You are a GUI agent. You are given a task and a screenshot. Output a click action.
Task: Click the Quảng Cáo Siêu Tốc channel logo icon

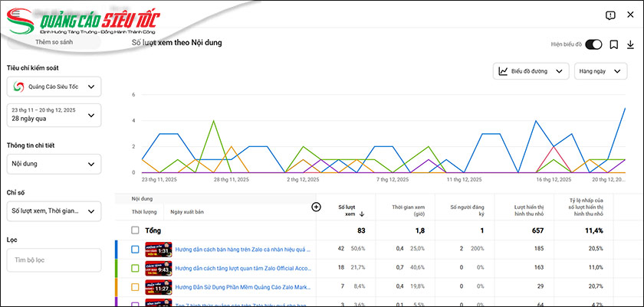[x=18, y=87]
